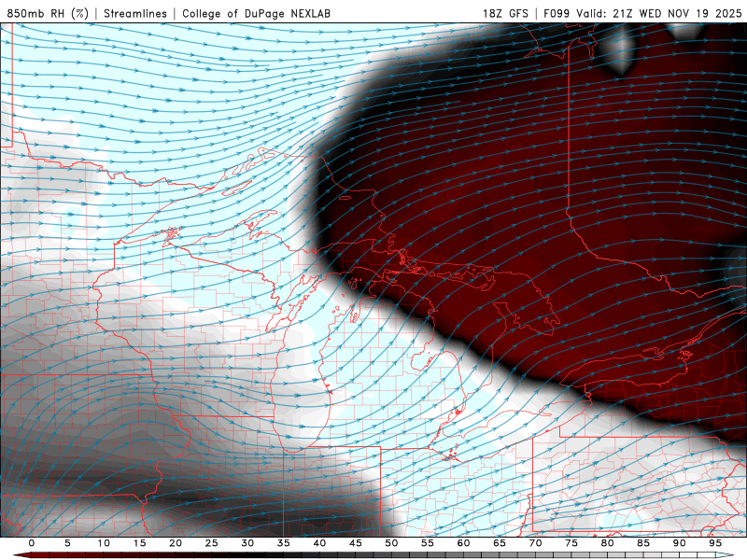This screenshot has width=747, height=560.
Task: Click 'College of DuPage NEXLAB' header text
Action: tap(256, 13)
